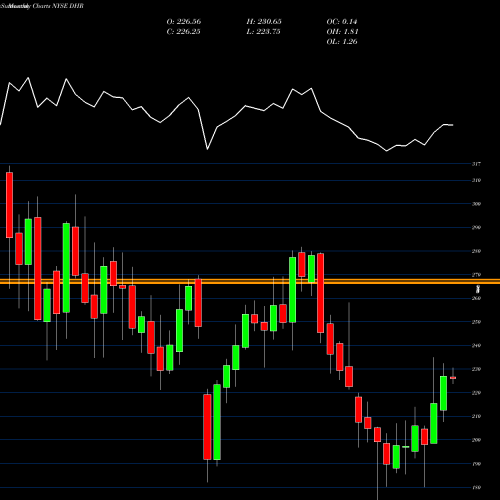This screenshot has width=500, height=500.
Task: Select the 310 price axis label
Action: pos(476,180)
